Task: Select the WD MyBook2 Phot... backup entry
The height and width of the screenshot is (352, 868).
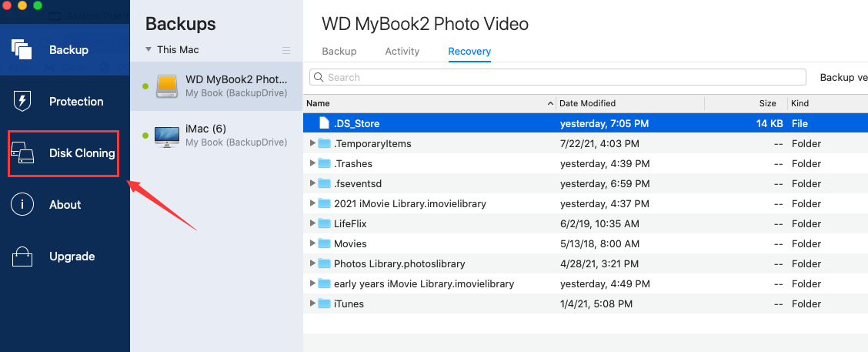Action: (x=216, y=86)
